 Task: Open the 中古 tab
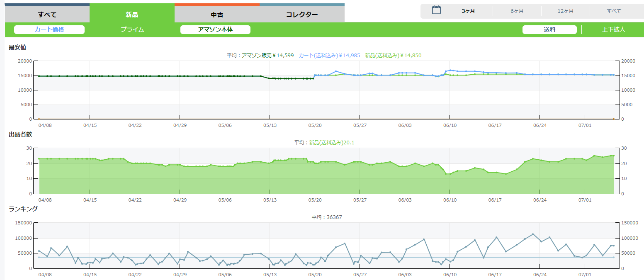217,15
